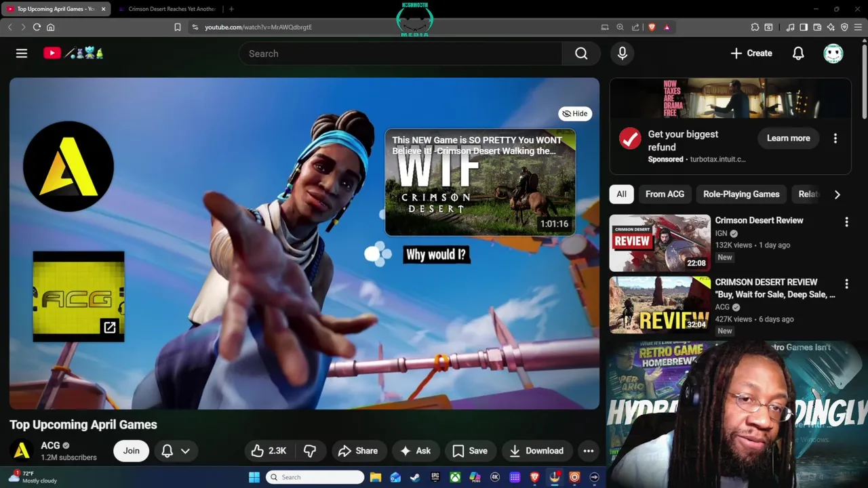Click the ACG yellow external link end card
The image size is (868, 488).
coord(79,296)
